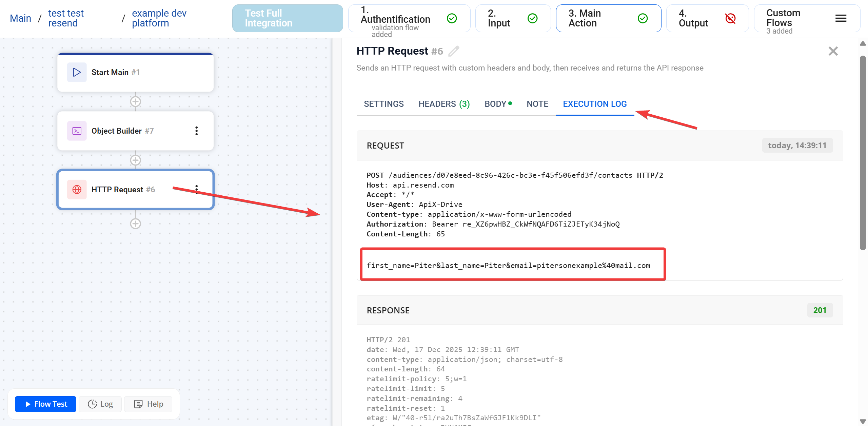Switch to the SETTINGS tab
This screenshot has height=426, width=868.
[x=383, y=104]
